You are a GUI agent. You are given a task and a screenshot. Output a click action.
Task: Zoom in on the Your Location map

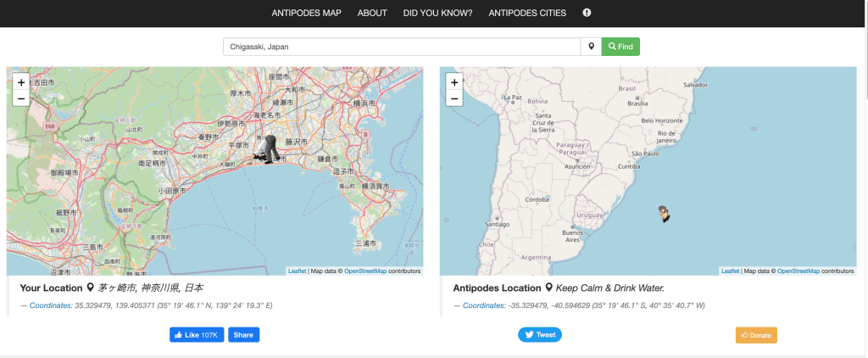pyautogui.click(x=20, y=82)
